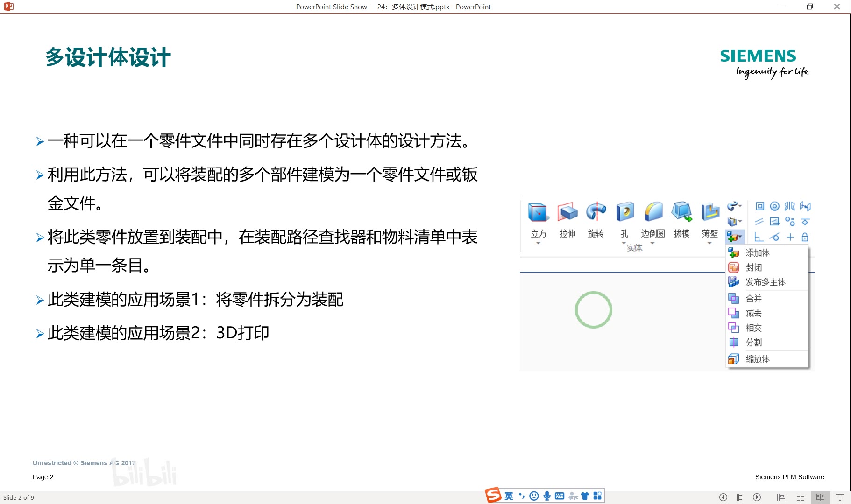The width and height of the screenshot is (851, 504).
Task: Start Slide Show from status bar icon
Action: (x=840, y=497)
